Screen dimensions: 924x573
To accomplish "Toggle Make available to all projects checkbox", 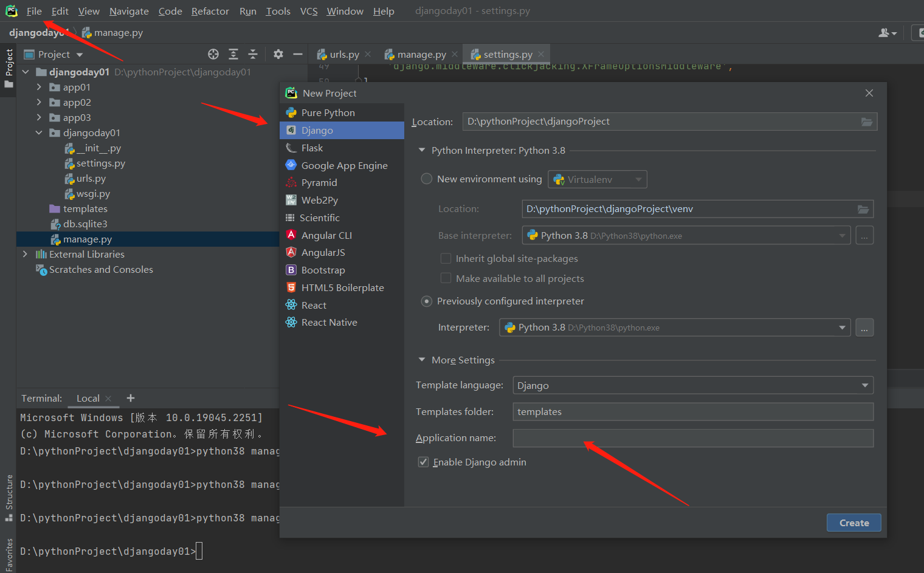I will coord(446,278).
